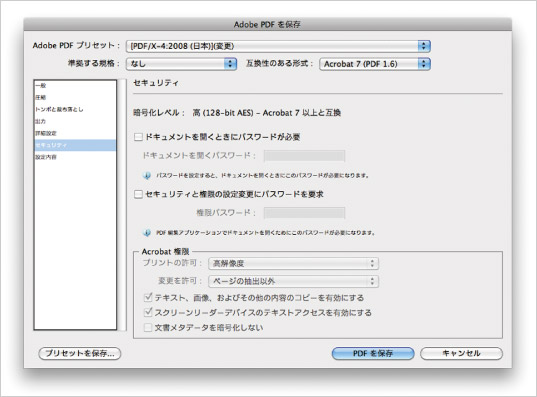This screenshot has height=397, width=537.
Task: Click the 暗号化レベル 128-bit AES text
Action: 237,113
